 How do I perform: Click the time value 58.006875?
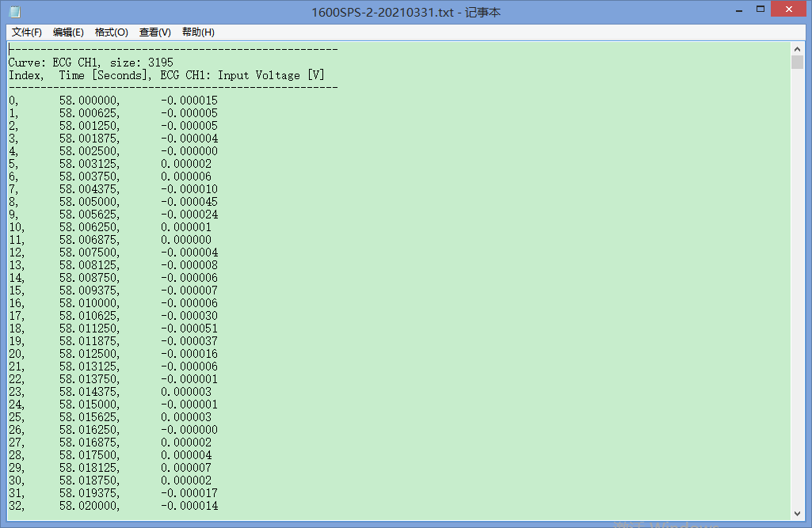[x=89, y=240]
